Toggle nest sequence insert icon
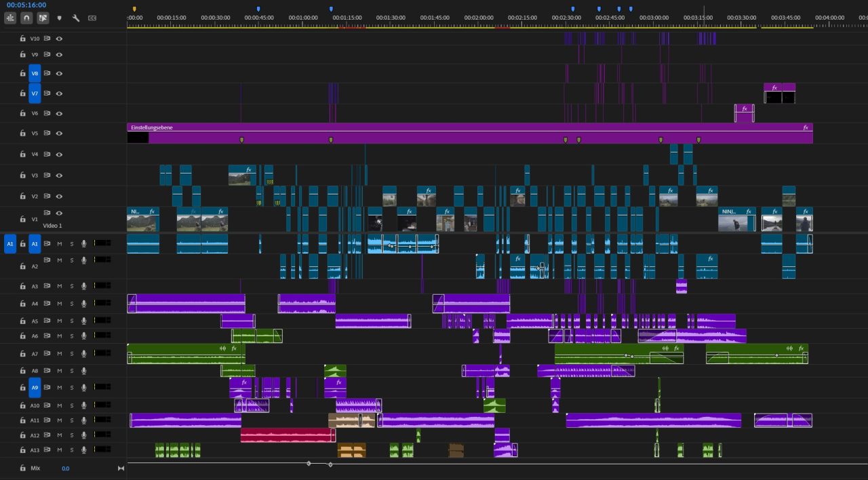Image resolution: width=868 pixels, height=480 pixels. point(10,18)
